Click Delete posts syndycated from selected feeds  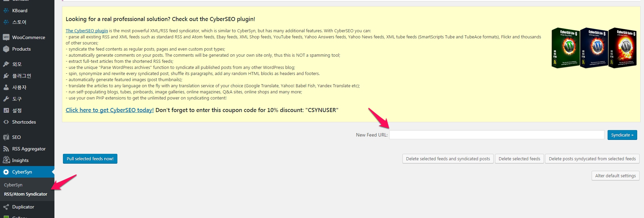[592, 159]
